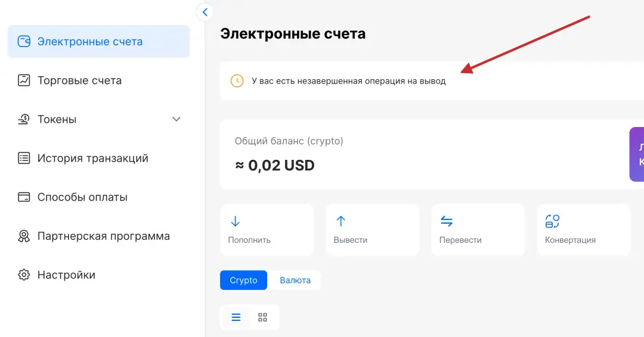Screen dimensions: 644x337
Task: Open the unfinished withdrawal operation notice
Action: pos(348,81)
